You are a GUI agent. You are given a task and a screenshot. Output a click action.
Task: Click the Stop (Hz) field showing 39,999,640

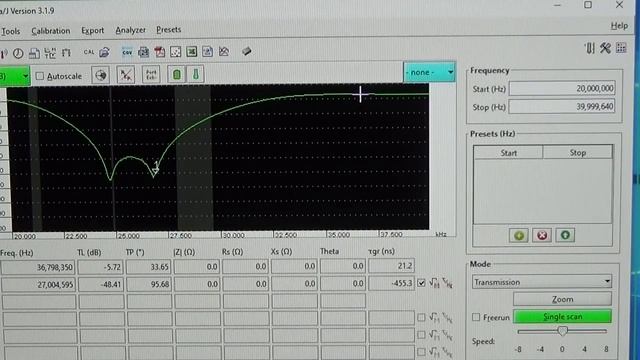click(562, 107)
